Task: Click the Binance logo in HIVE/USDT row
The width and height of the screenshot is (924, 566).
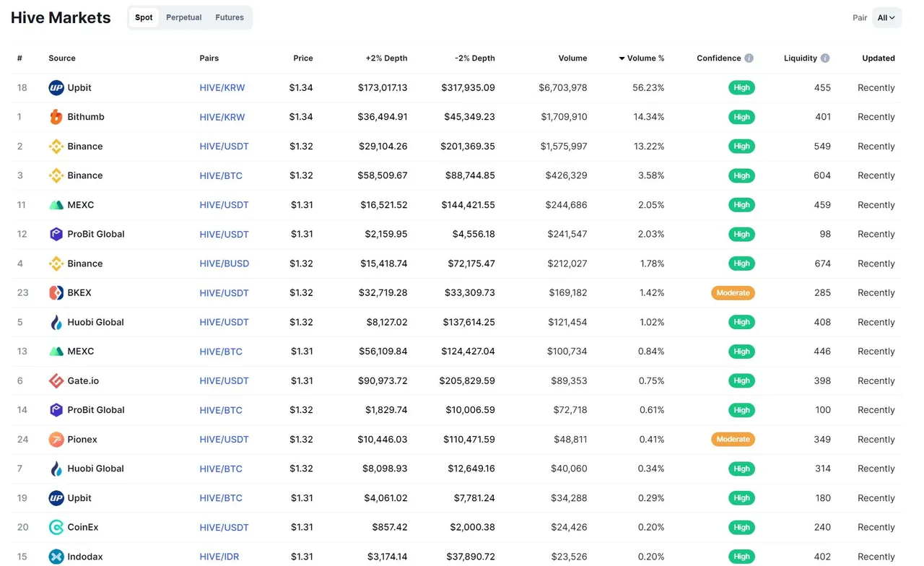Action: [56, 147]
